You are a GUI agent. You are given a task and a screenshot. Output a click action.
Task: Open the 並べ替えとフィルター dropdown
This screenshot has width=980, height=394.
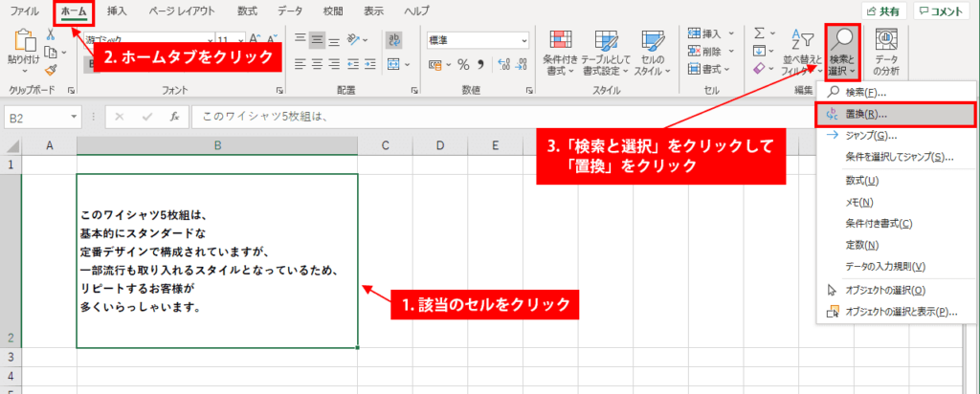click(x=802, y=53)
